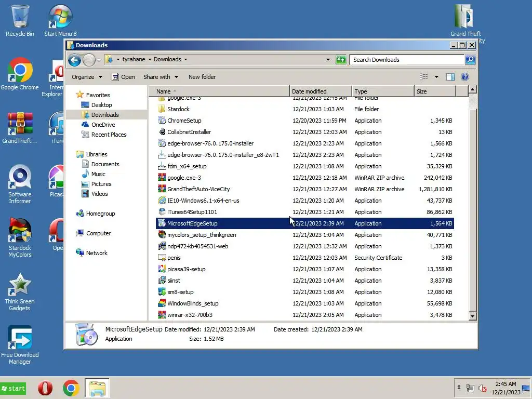Select the winrar-x32-700b3 file icon
Viewport: 532px width, 399px height.
click(x=162, y=315)
